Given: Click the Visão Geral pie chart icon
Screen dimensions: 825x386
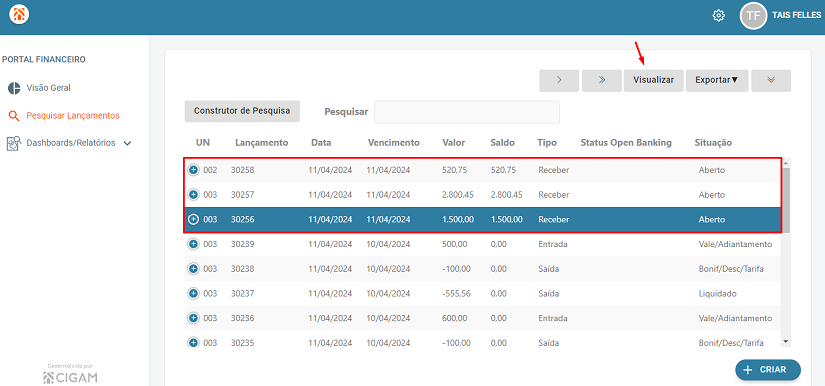Looking at the screenshot, I should point(14,88).
